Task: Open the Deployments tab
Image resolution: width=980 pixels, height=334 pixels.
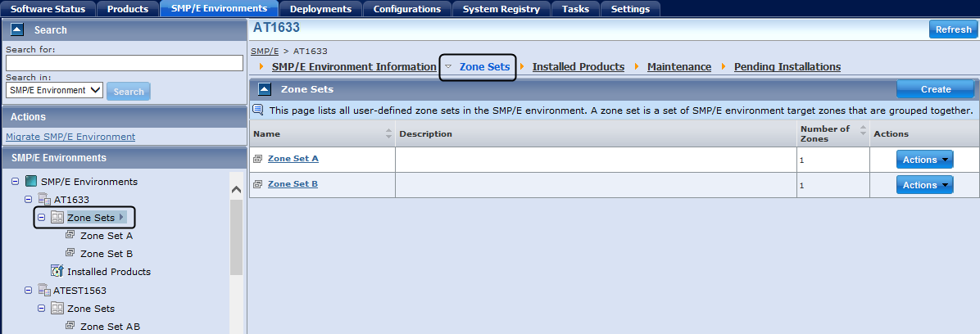Action: point(320,9)
